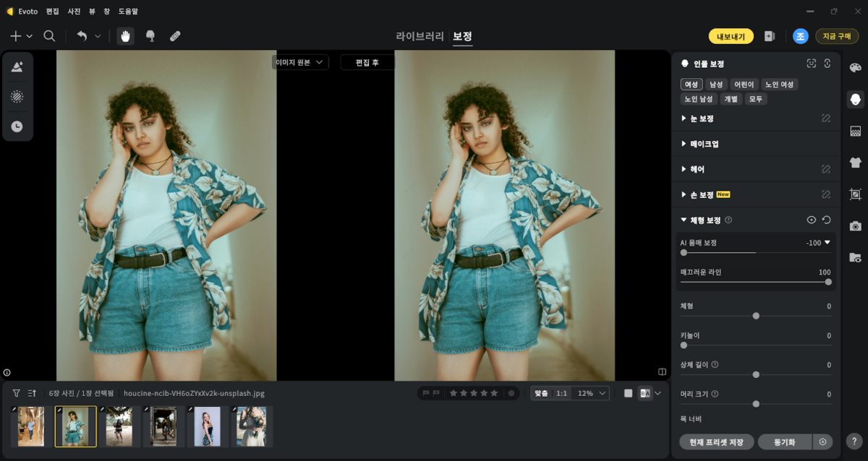Select the third photo thumbnail in filmstrip

pos(119,426)
